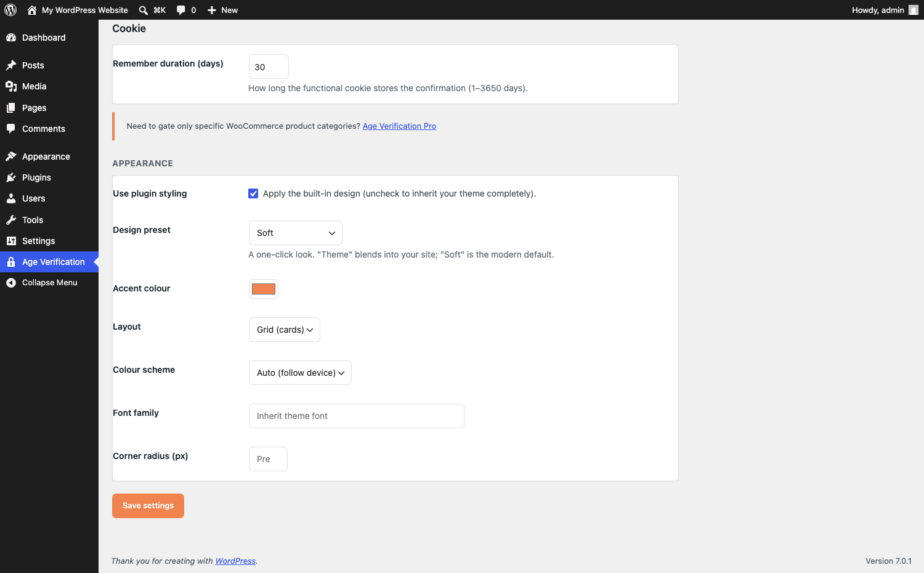This screenshot has width=924, height=573.
Task: Click the Version 7.0.1 footer text
Action: pos(888,561)
